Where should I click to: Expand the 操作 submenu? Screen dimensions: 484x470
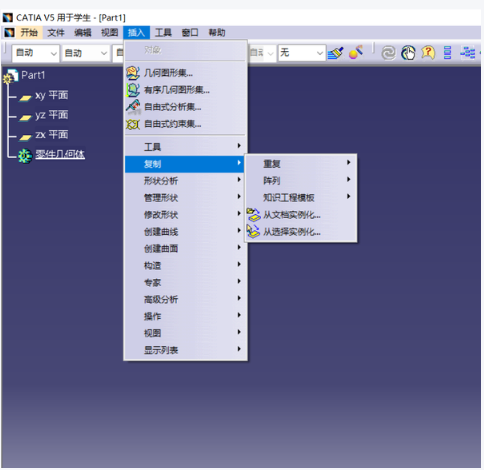(185, 316)
